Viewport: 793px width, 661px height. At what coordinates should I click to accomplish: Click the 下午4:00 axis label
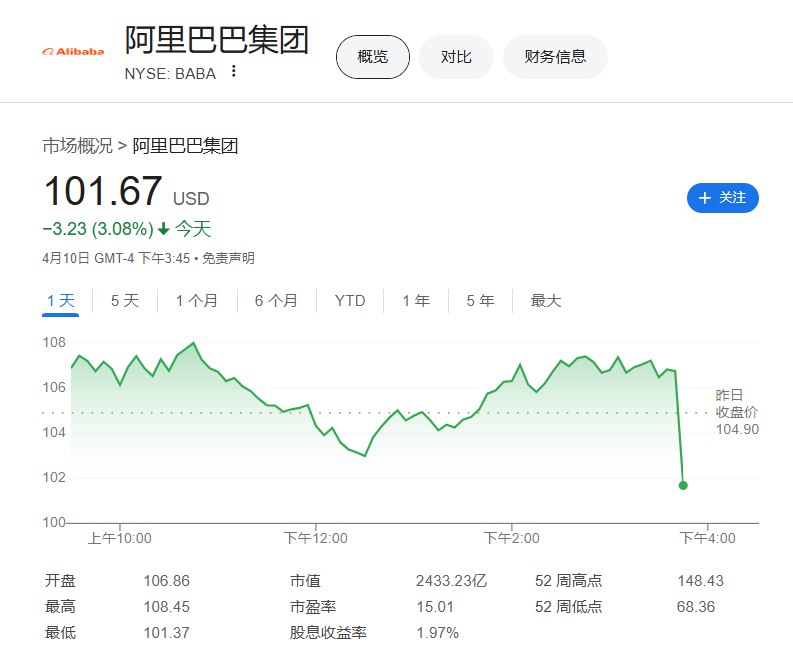click(x=708, y=538)
